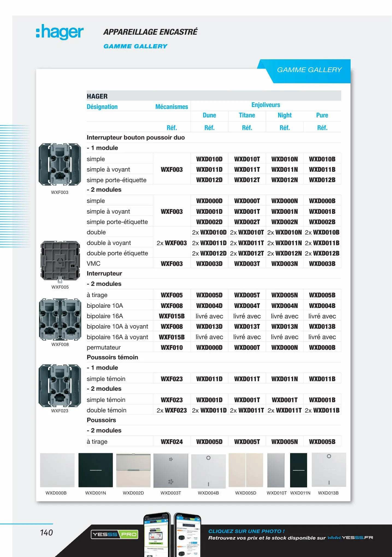Open the WXF003 mechanism product photo

point(60,164)
